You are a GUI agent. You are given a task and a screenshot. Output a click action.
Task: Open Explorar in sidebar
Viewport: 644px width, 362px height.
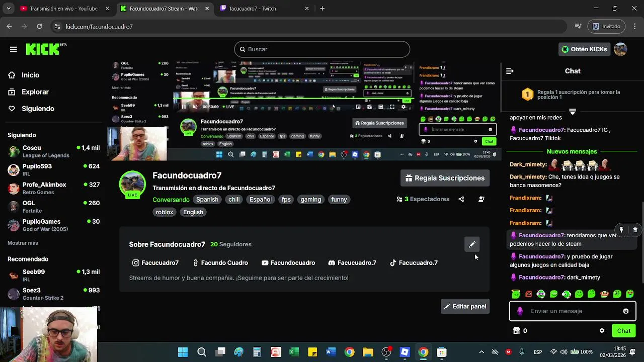pyautogui.click(x=28, y=92)
